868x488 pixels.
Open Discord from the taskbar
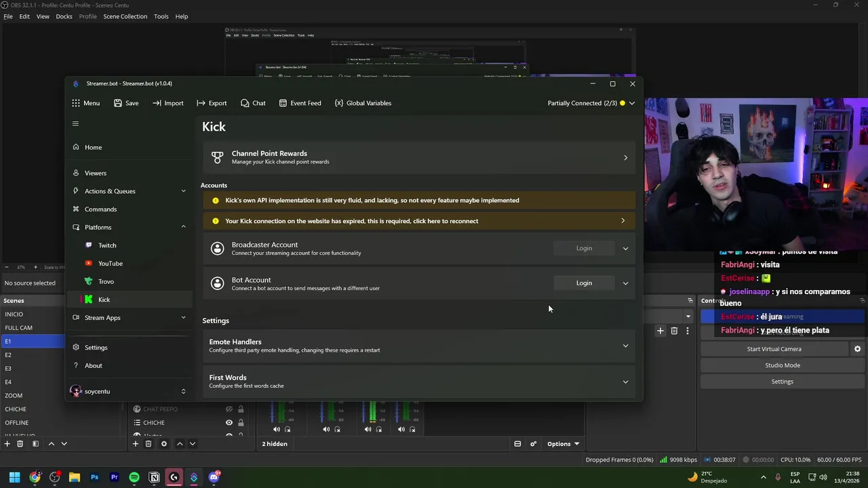tap(214, 477)
